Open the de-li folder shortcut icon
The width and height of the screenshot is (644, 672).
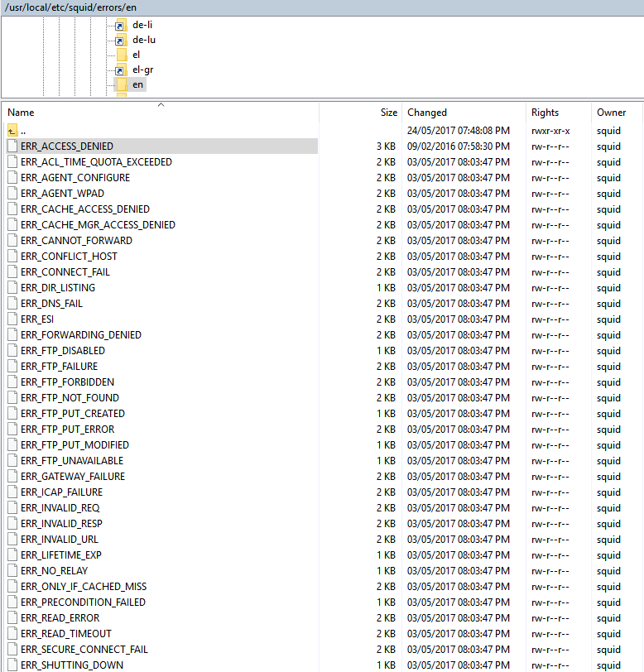(121, 26)
